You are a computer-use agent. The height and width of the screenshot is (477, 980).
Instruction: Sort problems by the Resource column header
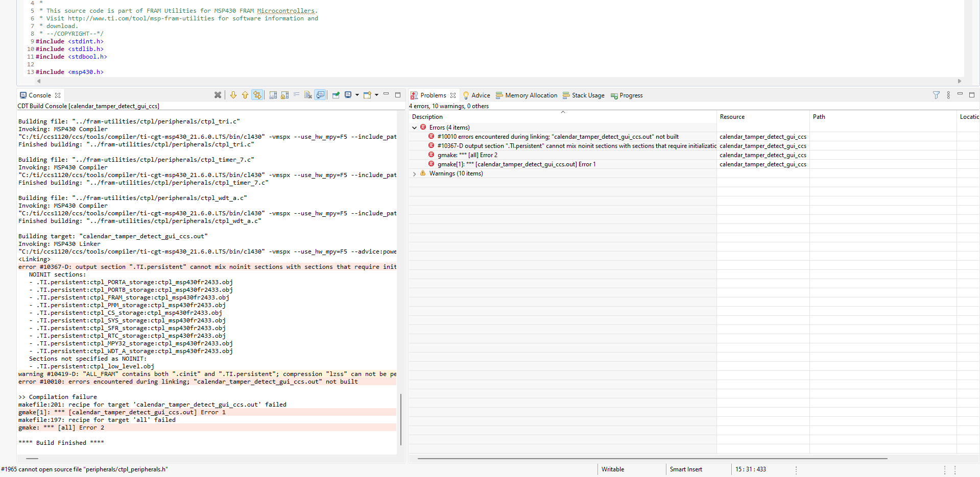763,117
